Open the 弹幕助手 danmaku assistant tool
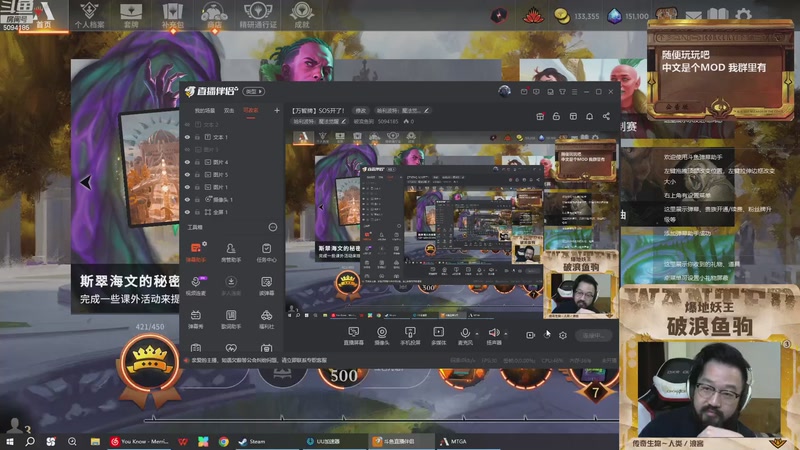 click(196, 252)
